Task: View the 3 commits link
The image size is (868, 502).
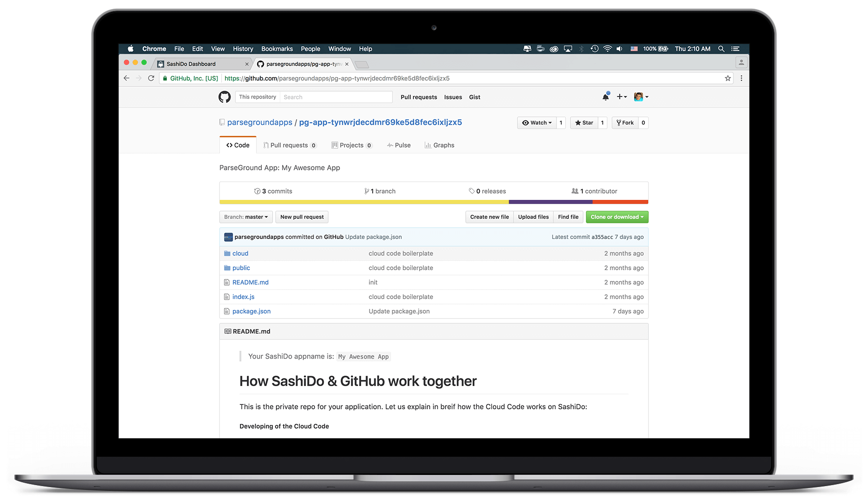Action: click(x=273, y=191)
